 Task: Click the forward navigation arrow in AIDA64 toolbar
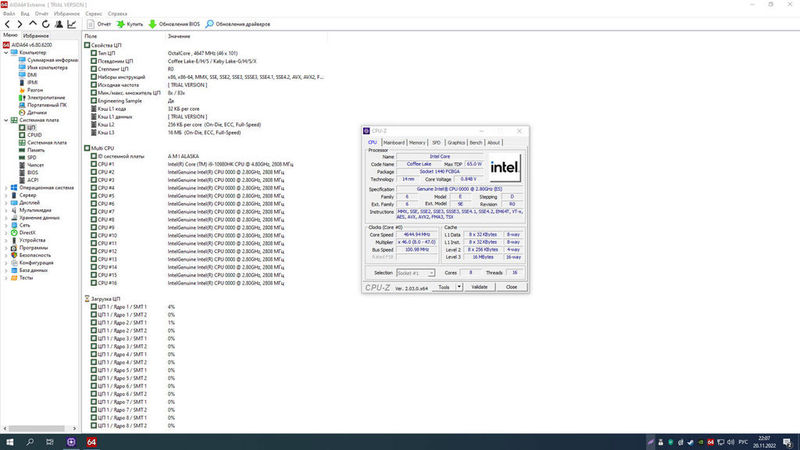point(20,24)
